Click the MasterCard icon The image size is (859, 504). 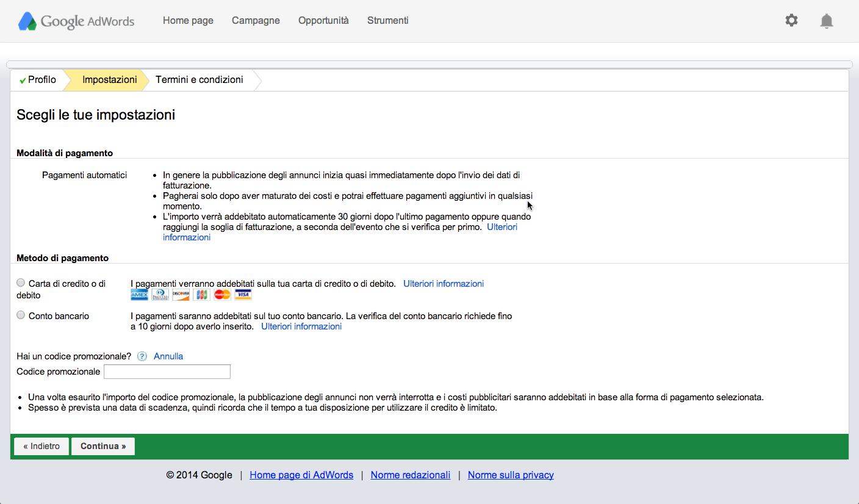point(222,295)
